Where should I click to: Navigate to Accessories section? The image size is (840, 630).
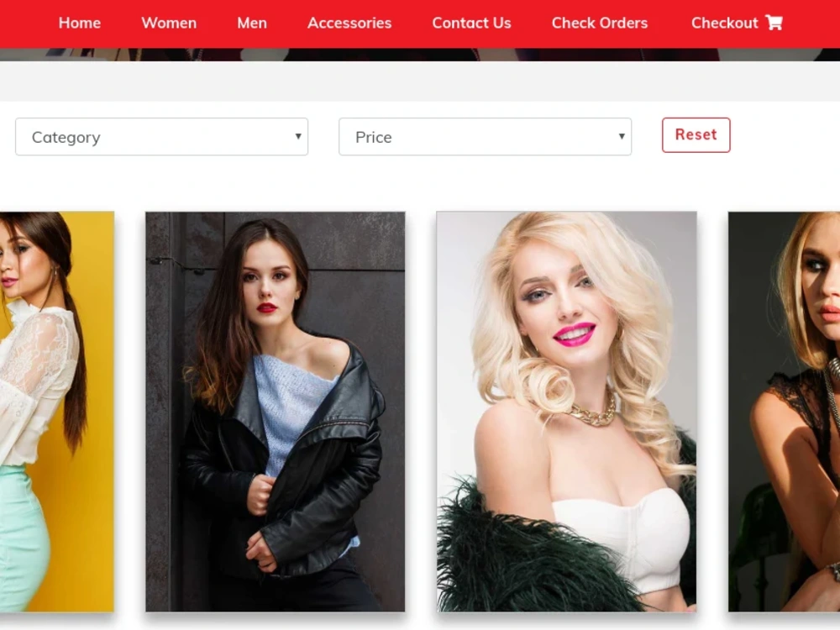click(349, 23)
